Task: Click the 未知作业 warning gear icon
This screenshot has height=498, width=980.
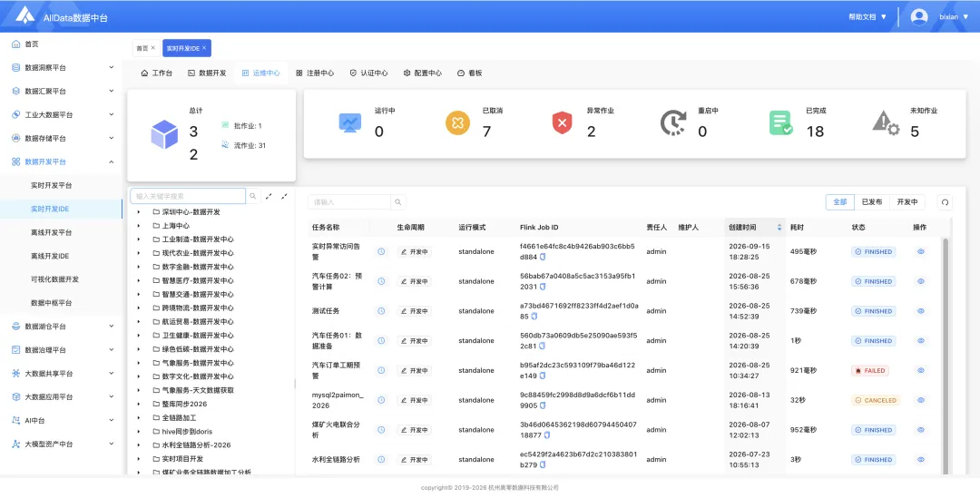Action: coord(886,123)
